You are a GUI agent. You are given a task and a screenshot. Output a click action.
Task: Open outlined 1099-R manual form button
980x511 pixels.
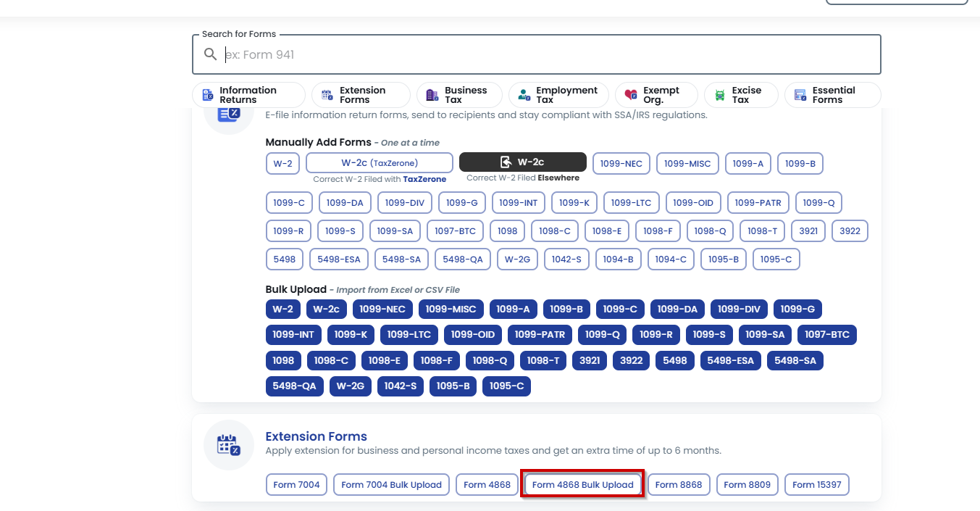point(288,230)
